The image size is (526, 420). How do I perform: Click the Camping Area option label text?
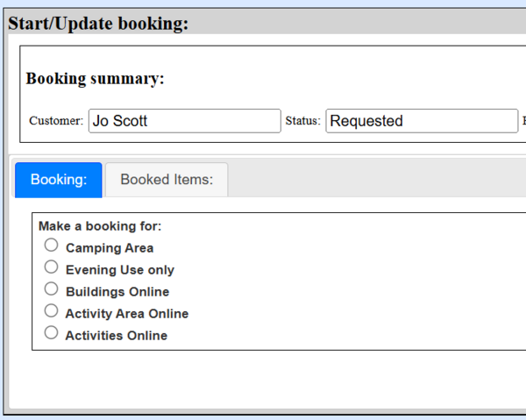pyautogui.click(x=110, y=248)
